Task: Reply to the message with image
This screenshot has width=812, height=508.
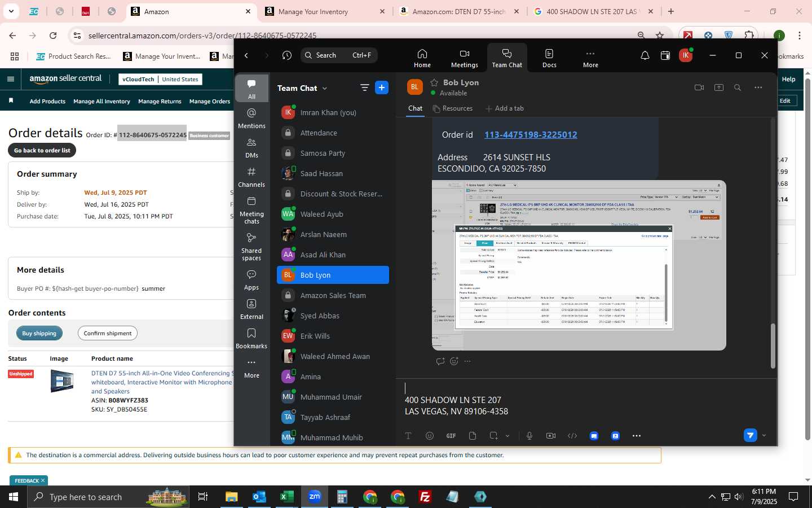Action: 440,361
